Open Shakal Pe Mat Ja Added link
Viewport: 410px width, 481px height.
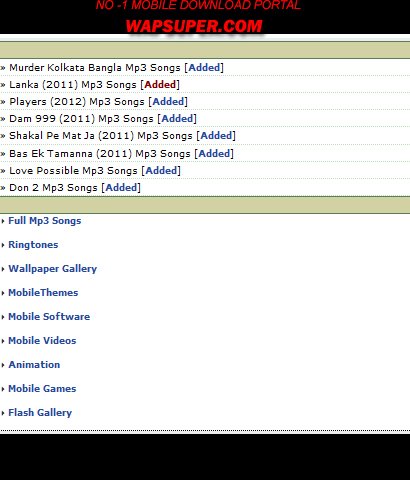tap(216, 136)
